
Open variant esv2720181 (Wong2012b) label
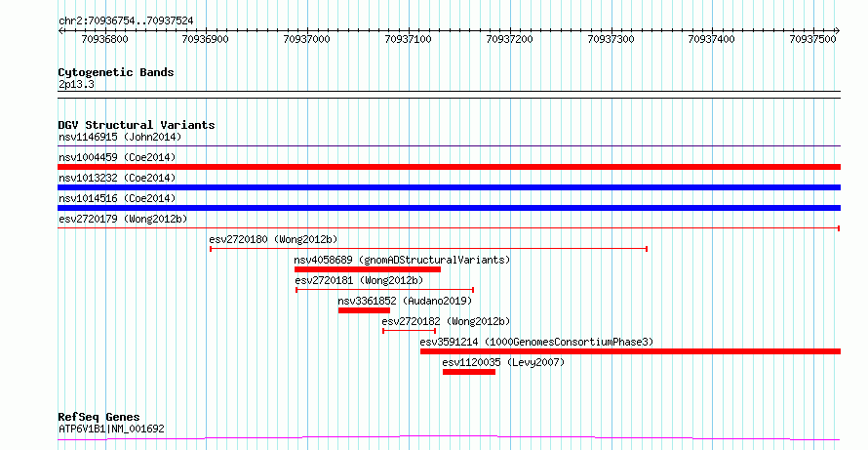tap(359, 280)
